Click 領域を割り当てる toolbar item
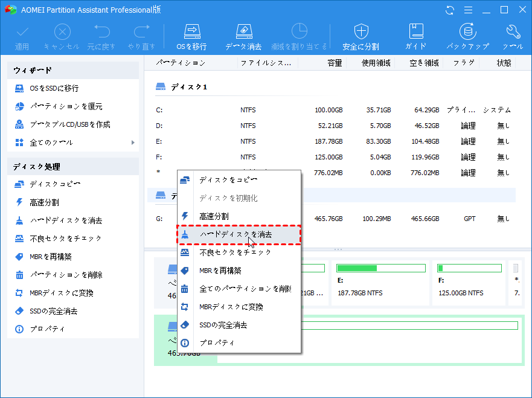This screenshot has height=398, width=532. 299,37
